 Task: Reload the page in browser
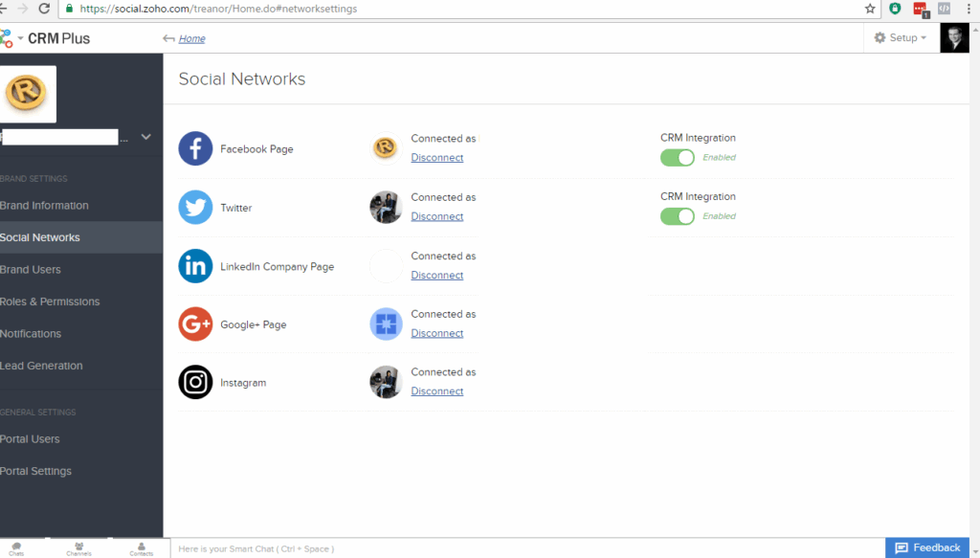[x=44, y=9]
